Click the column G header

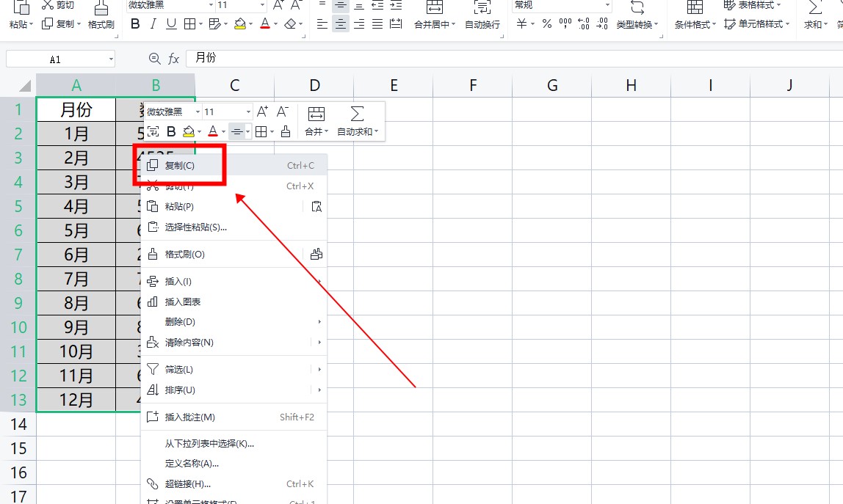pos(552,86)
